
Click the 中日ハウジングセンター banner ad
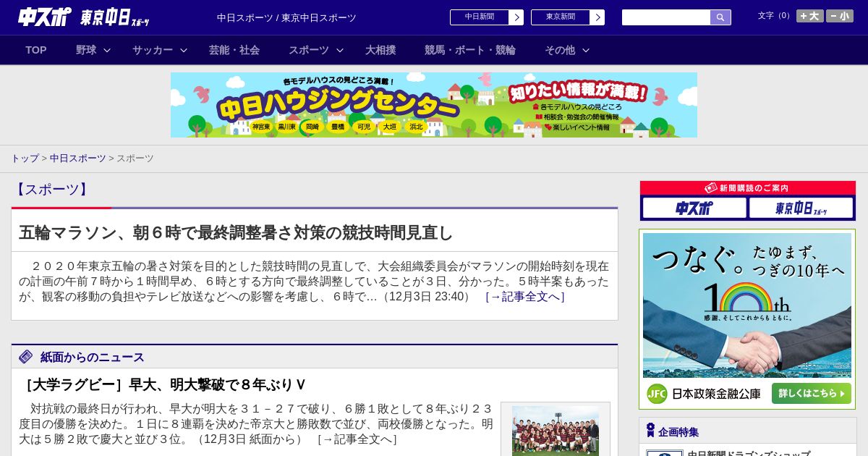click(434, 105)
